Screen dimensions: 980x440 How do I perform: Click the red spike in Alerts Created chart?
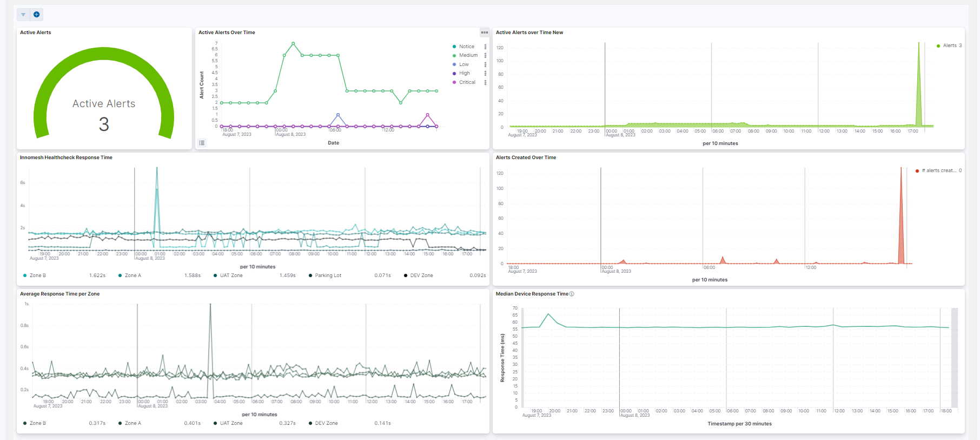(901, 216)
